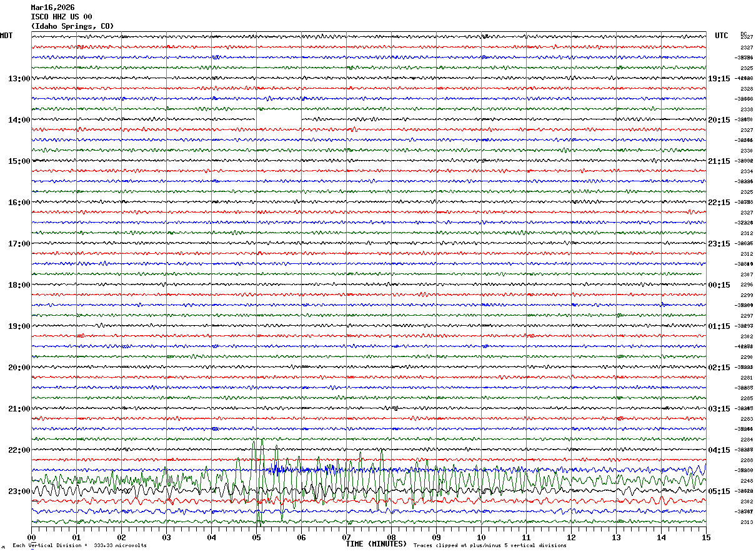This screenshot has width=756, height=554.
Task: Click the 03:15 UTC time label
Action: [x=719, y=409]
